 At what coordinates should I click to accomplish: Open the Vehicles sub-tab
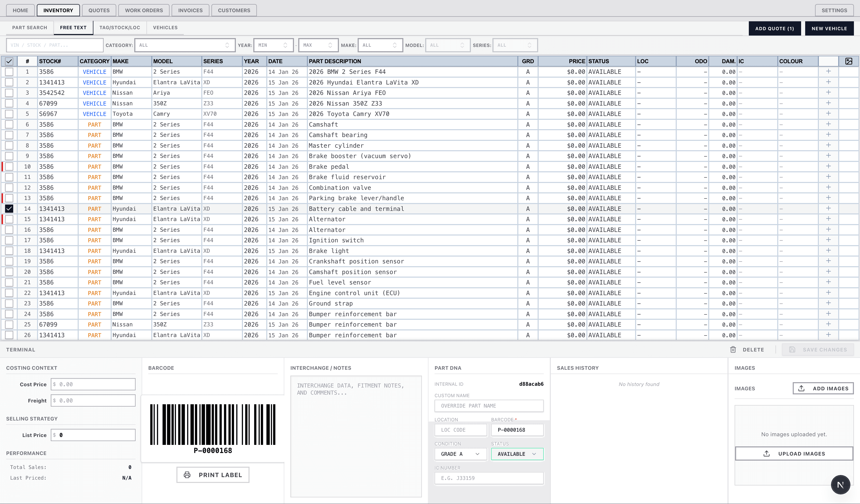(x=165, y=28)
